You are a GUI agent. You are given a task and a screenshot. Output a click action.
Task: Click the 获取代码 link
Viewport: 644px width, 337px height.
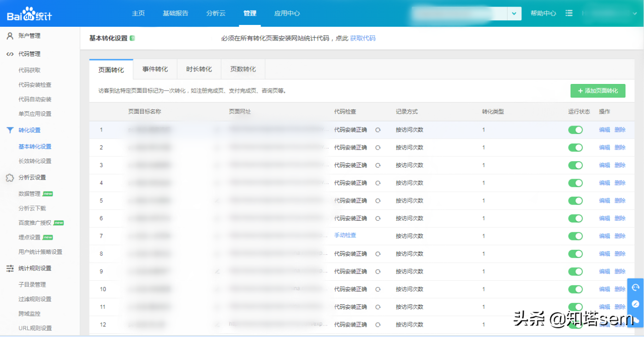[x=363, y=38]
